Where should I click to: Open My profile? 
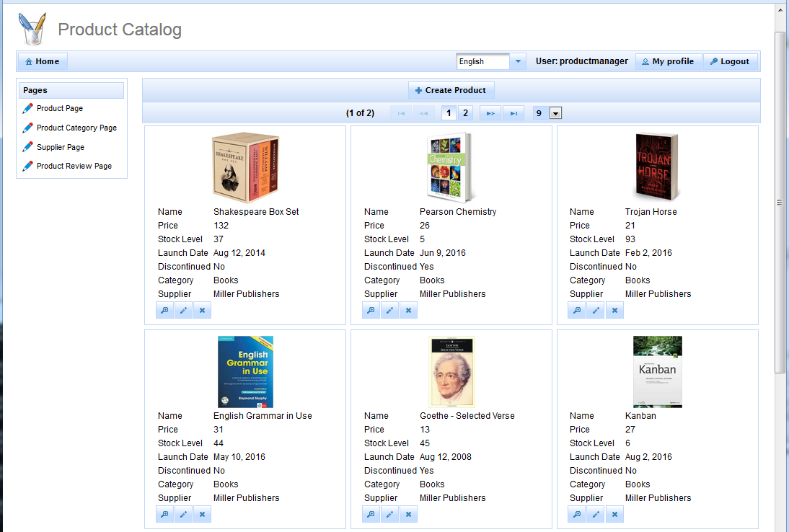click(668, 62)
